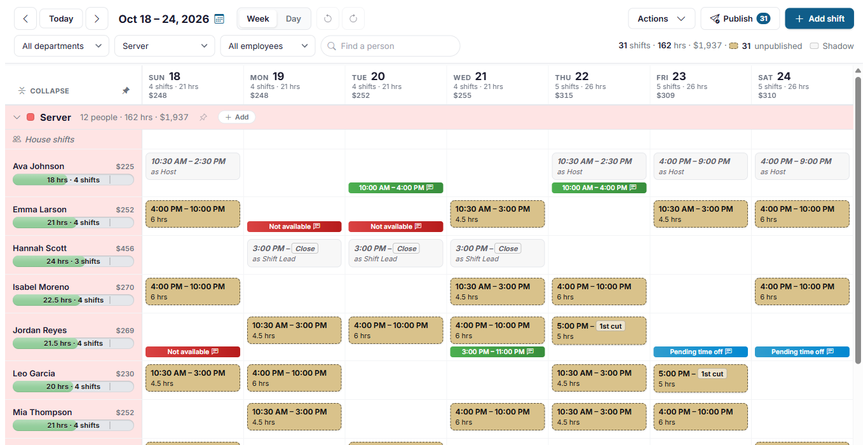
Task: Click the THU 22 column header
Action: 599,85
